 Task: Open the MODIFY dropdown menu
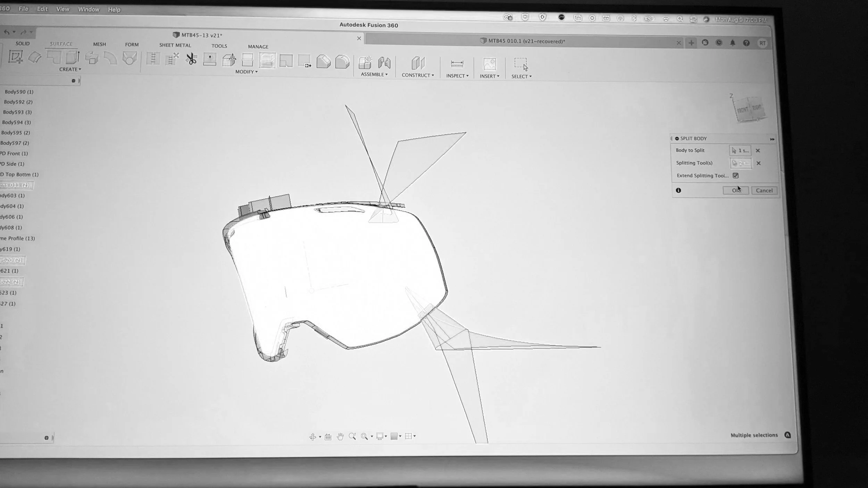(x=246, y=72)
